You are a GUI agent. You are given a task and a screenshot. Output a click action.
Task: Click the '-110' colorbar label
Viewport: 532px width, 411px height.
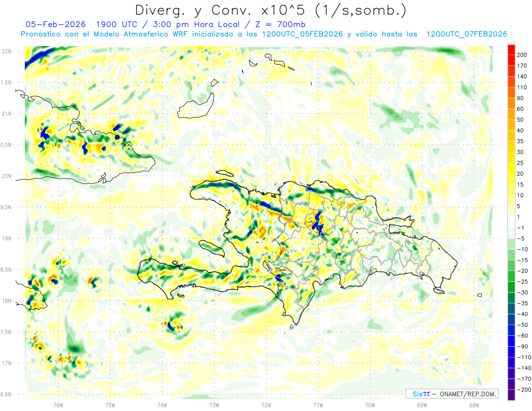click(524, 357)
